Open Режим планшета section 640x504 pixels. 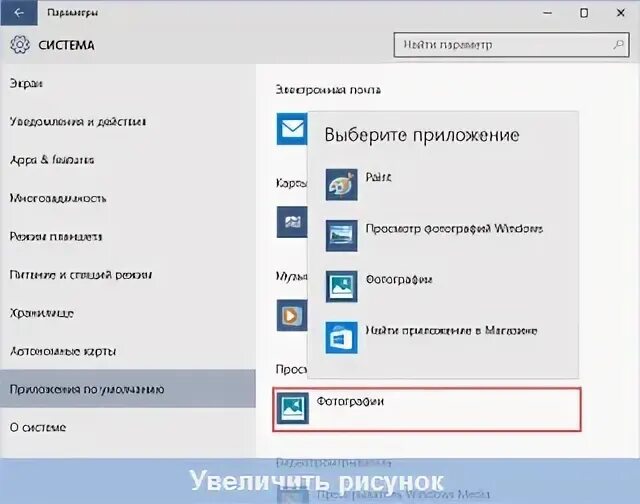pos(128,236)
